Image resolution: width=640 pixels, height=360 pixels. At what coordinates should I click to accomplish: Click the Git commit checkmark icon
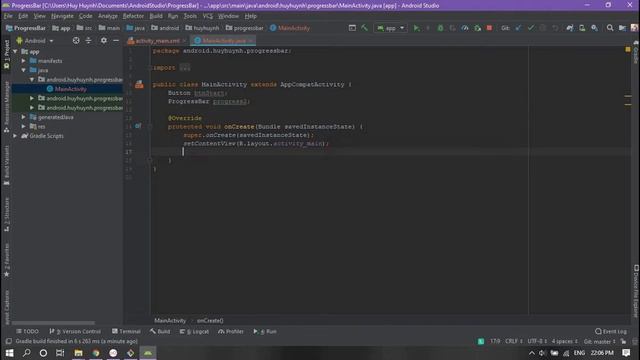531,28
